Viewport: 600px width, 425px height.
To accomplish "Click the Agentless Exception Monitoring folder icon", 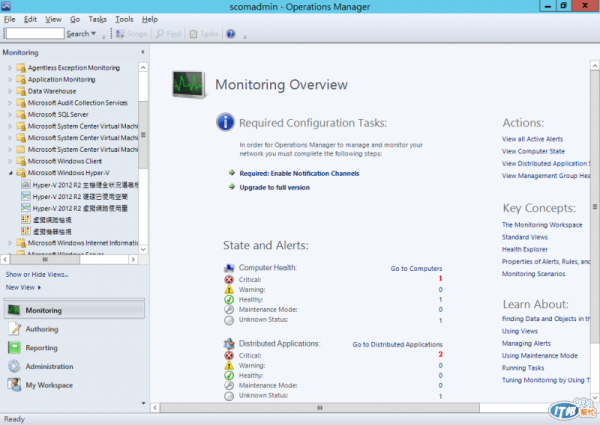I will [x=21, y=68].
